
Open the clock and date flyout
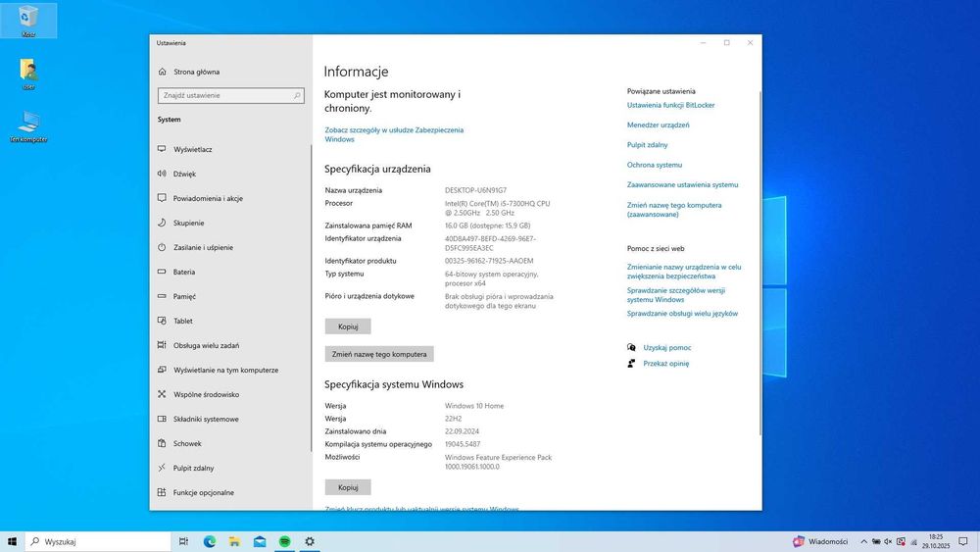(936, 541)
